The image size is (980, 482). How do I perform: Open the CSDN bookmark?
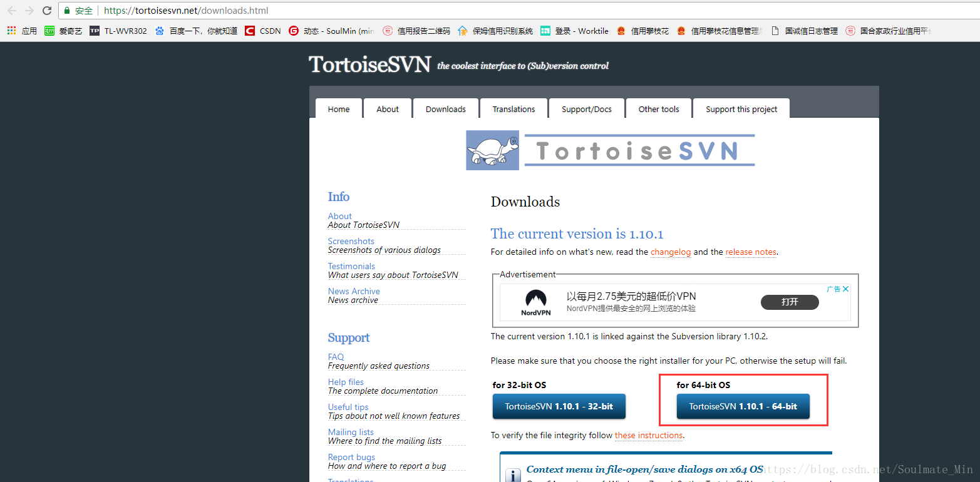[x=263, y=31]
